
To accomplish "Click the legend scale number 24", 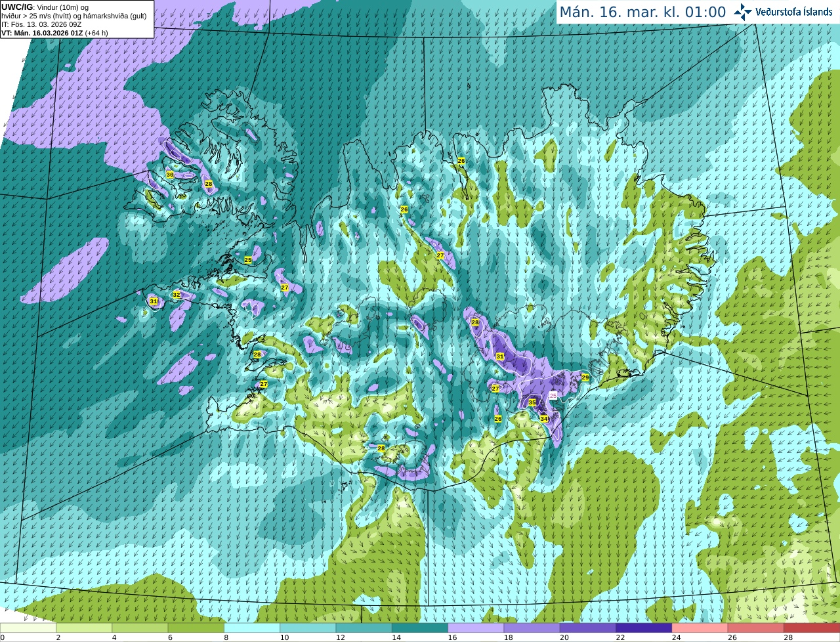I will 676,637.
